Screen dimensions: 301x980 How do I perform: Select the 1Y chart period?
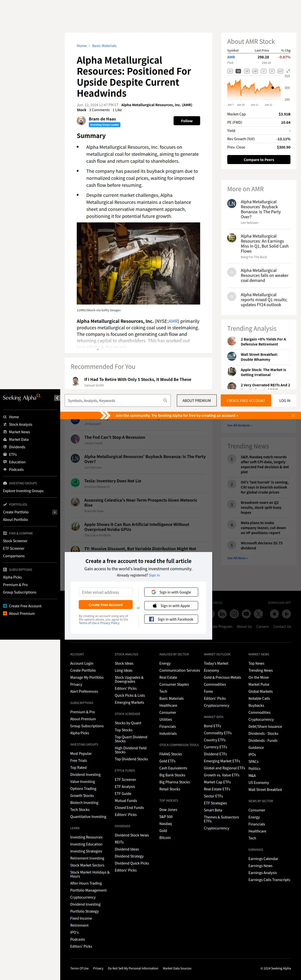[x=263, y=71]
